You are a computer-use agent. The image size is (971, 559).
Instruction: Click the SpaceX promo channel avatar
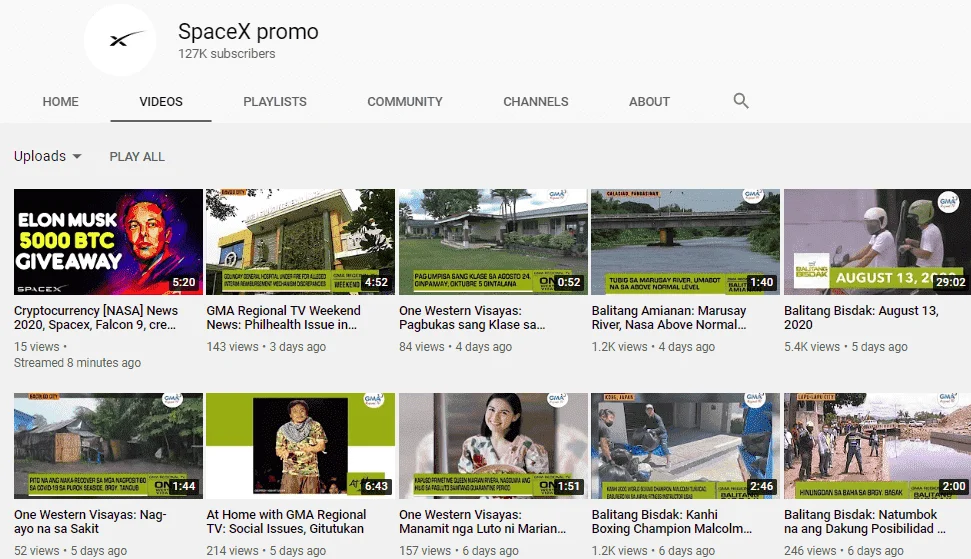(120, 40)
